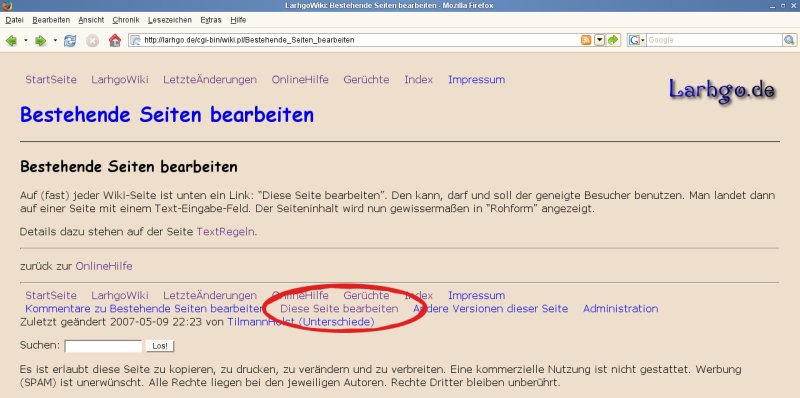Image resolution: width=800 pixels, height=398 pixels.
Task: Open Impressum in the top navigation
Action: [477, 80]
